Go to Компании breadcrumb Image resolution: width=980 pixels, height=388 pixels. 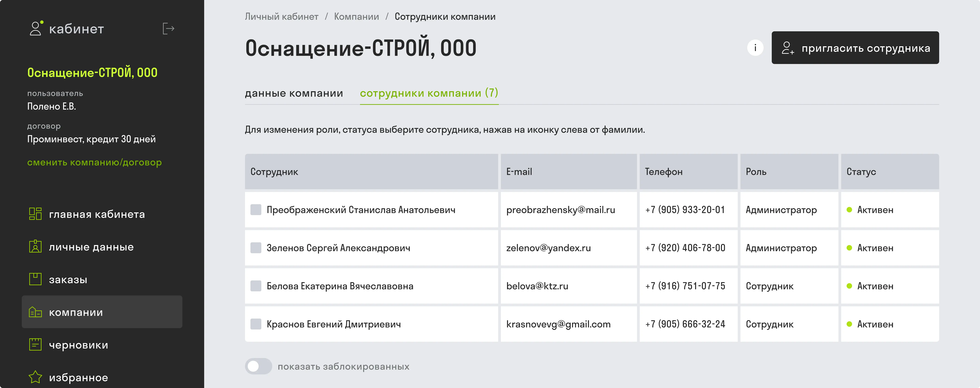(356, 17)
